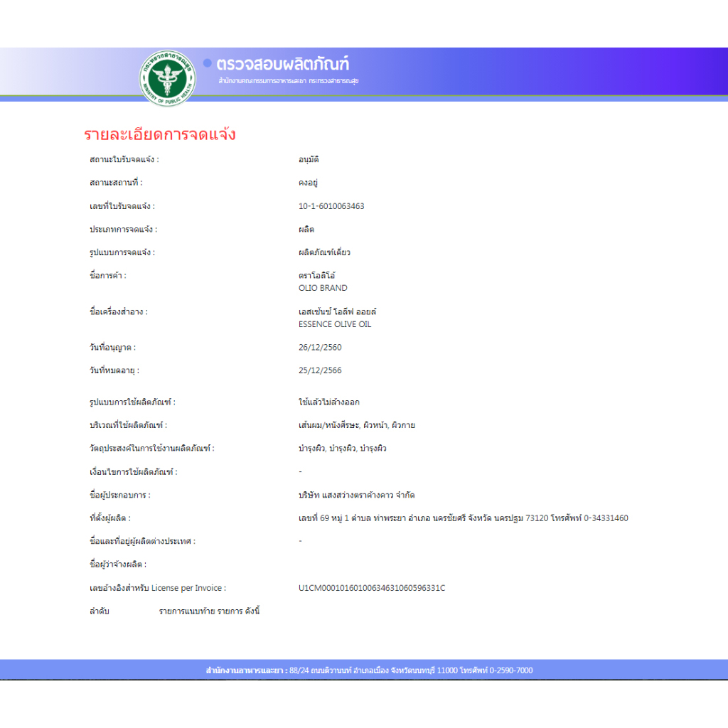Viewport: 728px width, 728px height.
Task: Select the Thai trade name ตราโอลิโอ้
Action: tap(316, 276)
